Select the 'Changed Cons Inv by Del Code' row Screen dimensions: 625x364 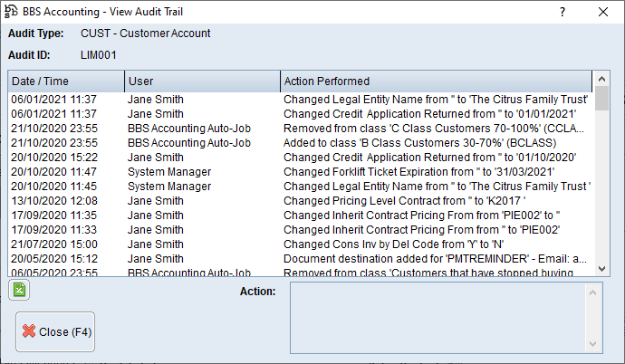(435, 244)
